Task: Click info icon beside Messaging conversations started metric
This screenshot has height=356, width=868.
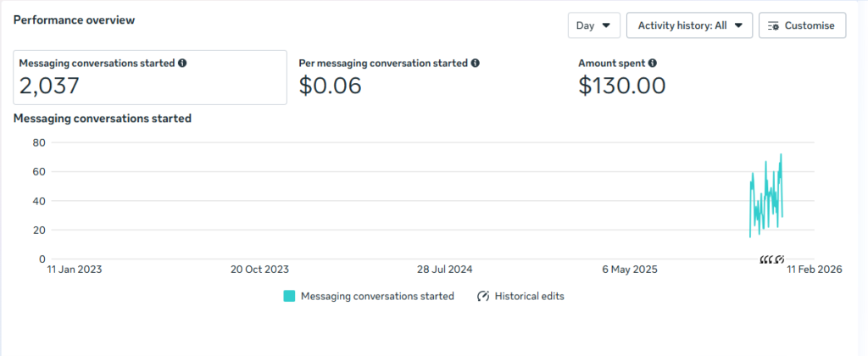Action: [x=183, y=63]
